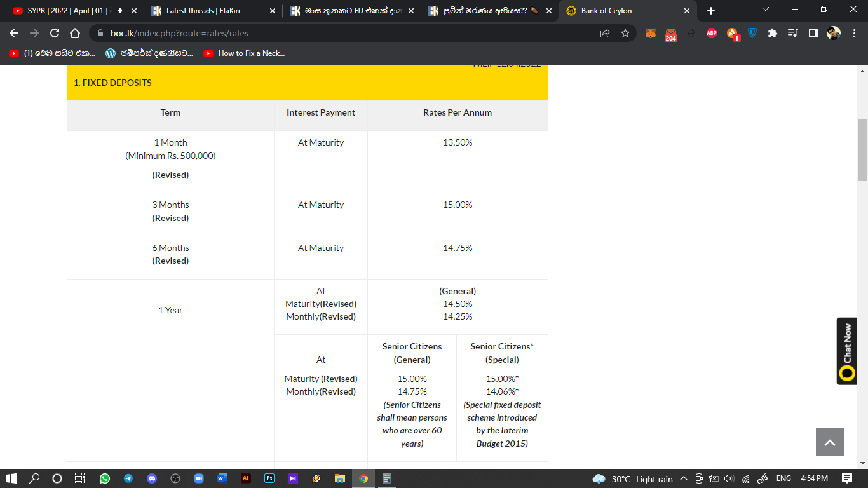Close the Bank of Ceylon tab
The image size is (868, 488).
tap(687, 11)
